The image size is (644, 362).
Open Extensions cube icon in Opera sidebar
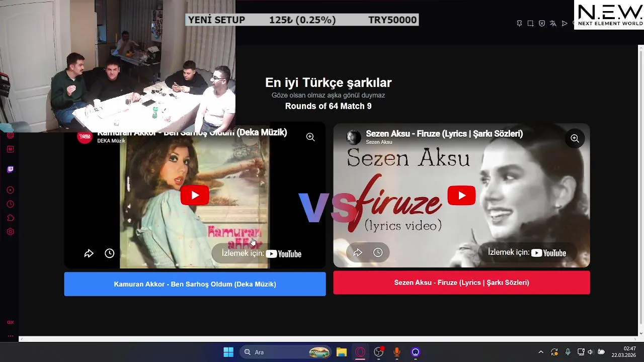click(10, 218)
